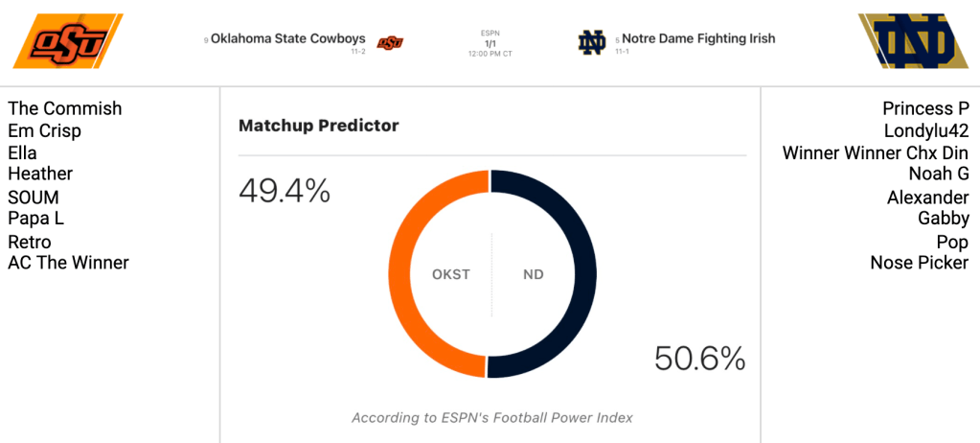This screenshot has width=980, height=443.
Task: Select Princess P in right list
Action: 924,108
